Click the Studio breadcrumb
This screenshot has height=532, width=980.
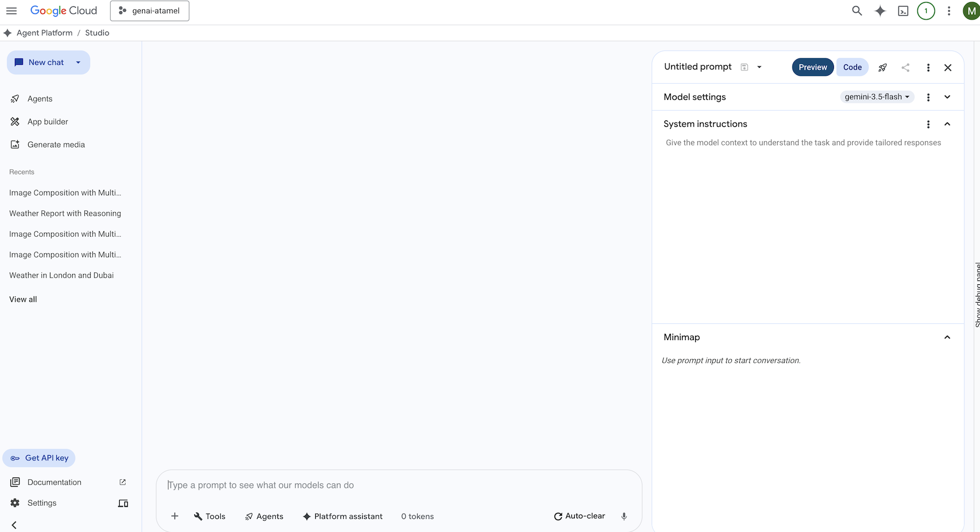(97, 33)
